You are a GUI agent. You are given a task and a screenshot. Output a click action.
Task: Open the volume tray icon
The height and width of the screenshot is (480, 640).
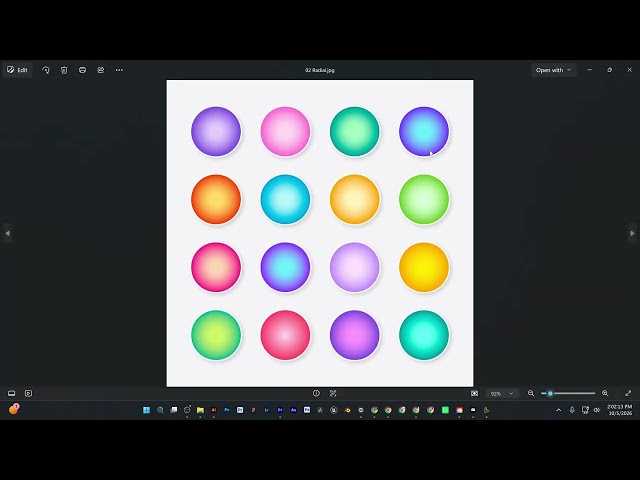pos(597,410)
